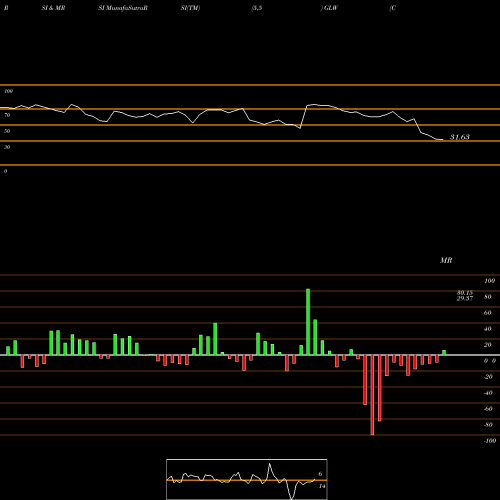Click the '30.15' value in MR panel
Viewport: 500px width, 500px height.
click(465, 293)
